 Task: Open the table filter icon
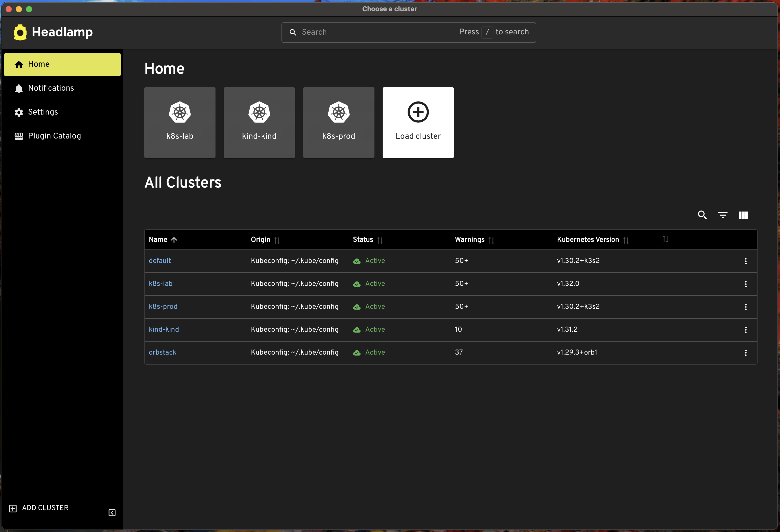pos(723,215)
